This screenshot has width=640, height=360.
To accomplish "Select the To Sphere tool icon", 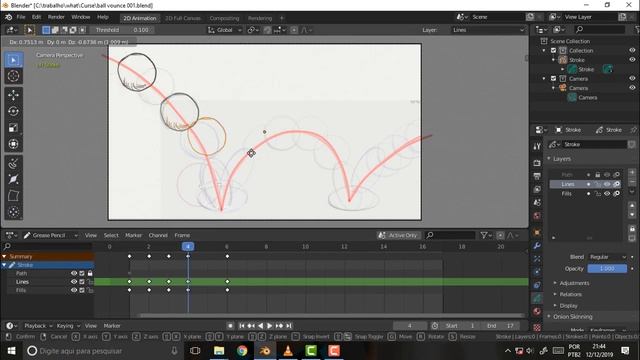I will (x=13, y=212).
